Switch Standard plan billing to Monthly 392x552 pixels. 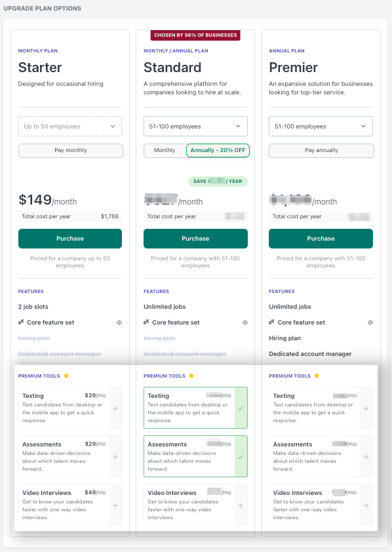pos(165,150)
